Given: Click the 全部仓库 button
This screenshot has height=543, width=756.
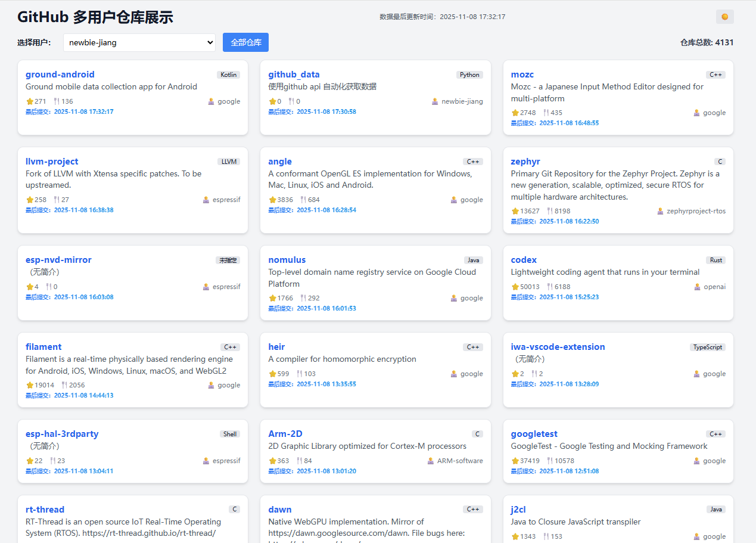Looking at the screenshot, I should click(245, 42).
